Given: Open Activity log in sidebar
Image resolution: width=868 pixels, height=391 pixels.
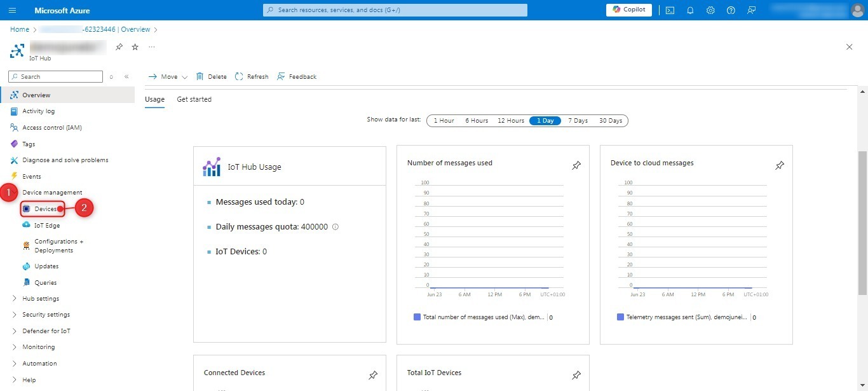Looking at the screenshot, I should tap(38, 111).
